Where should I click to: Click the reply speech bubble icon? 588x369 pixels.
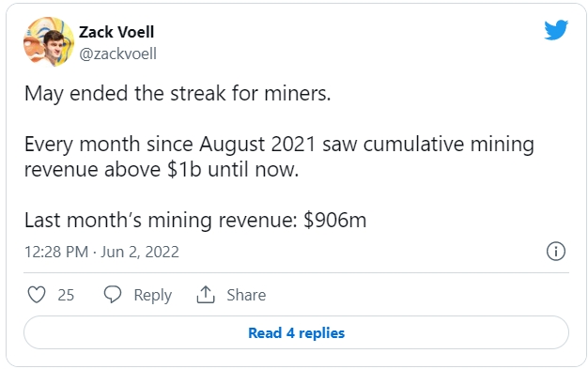[x=113, y=295]
